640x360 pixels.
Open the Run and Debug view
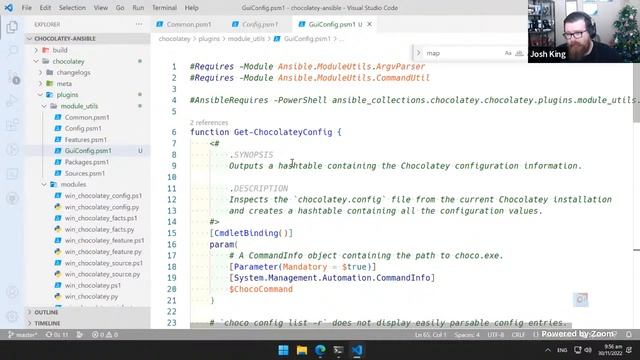(x=12, y=100)
